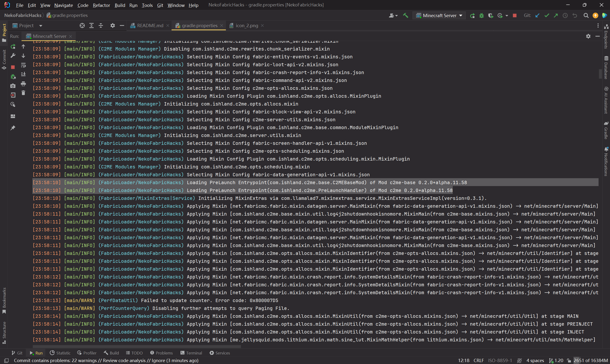Switch to the README.md editor tab
The width and height of the screenshot is (610, 364).
coord(150,25)
